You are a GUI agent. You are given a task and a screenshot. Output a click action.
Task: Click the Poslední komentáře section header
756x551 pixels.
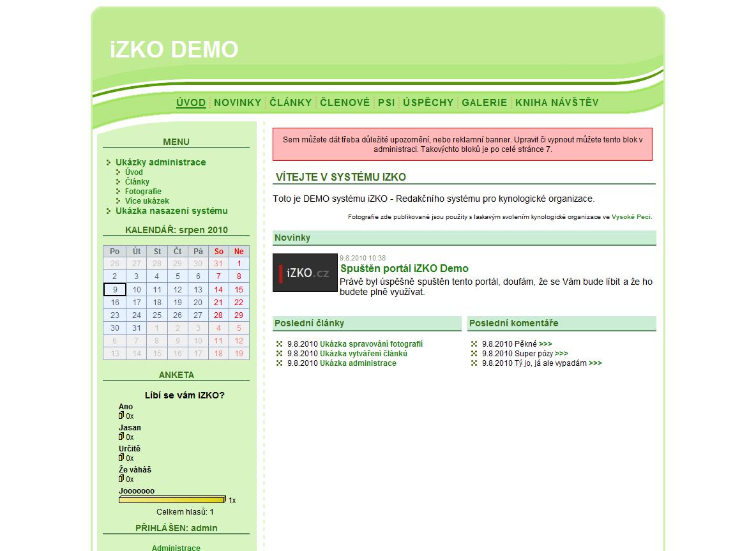point(562,324)
